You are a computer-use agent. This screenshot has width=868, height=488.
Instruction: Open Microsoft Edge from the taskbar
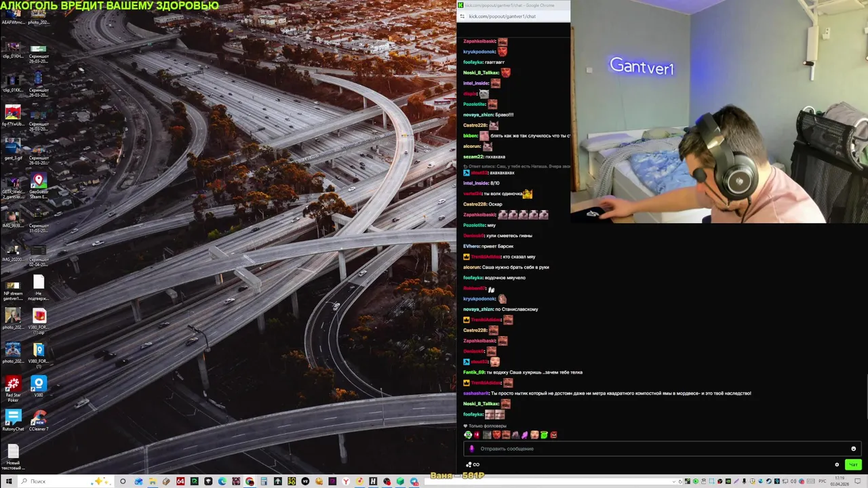[x=222, y=481]
